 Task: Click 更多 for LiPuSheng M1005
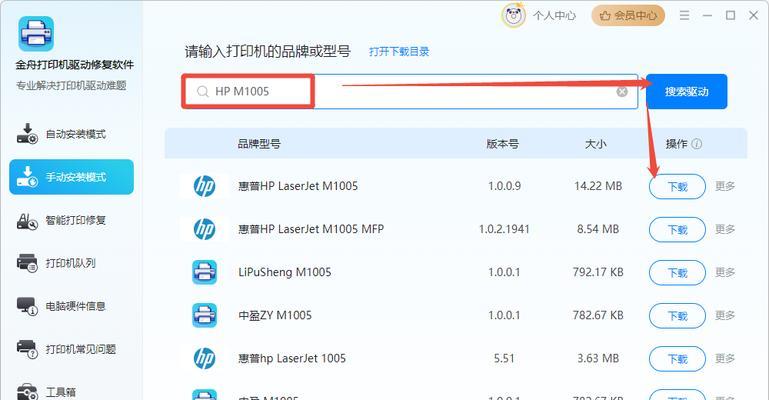click(725, 273)
